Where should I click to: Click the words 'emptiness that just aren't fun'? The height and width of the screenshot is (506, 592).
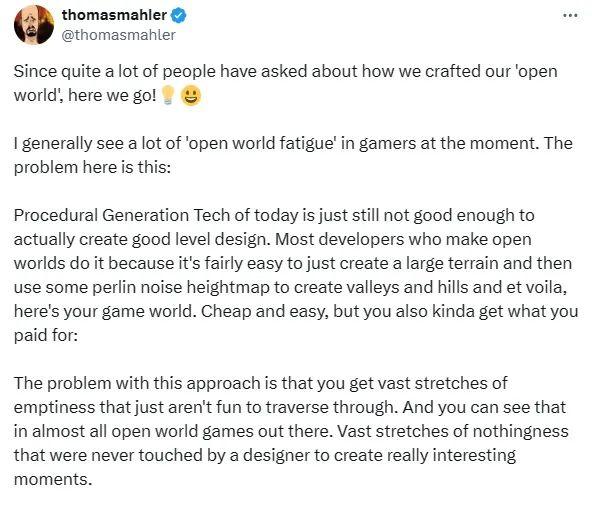128,407
